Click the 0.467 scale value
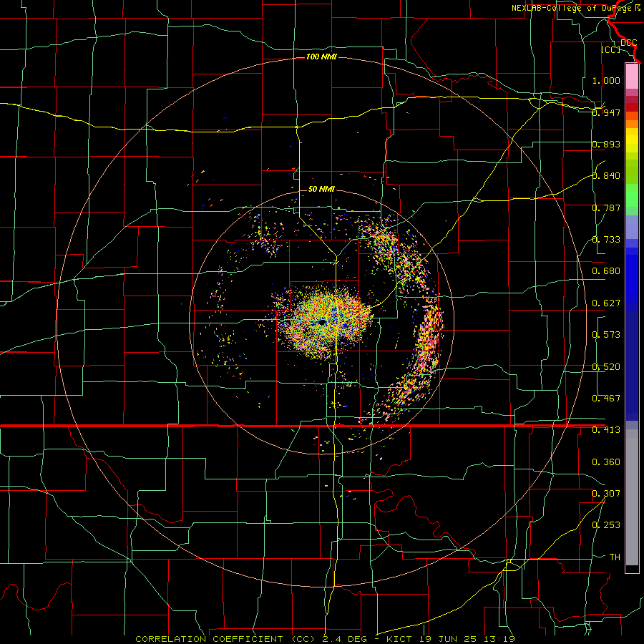Image resolution: width=644 pixels, height=644 pixels. point(606,399)
